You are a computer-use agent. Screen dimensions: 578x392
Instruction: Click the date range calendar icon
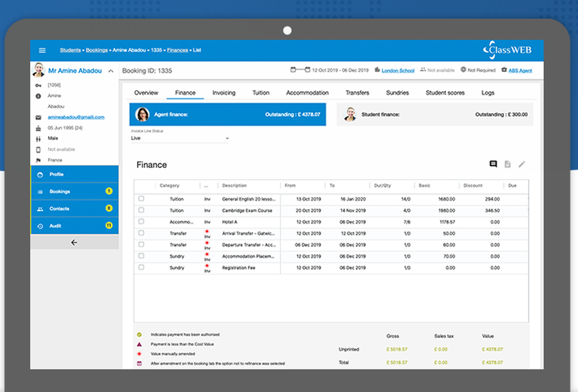300,69
